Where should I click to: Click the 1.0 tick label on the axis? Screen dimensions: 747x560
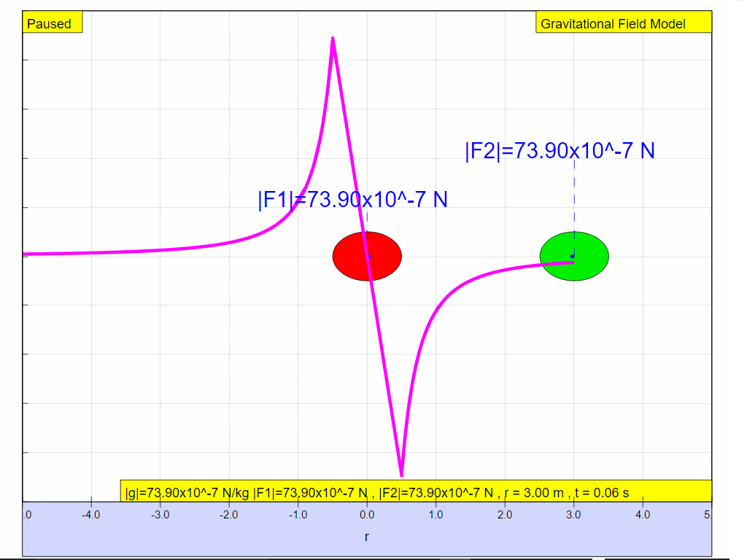pyautogui.click(x=436, y=515)
